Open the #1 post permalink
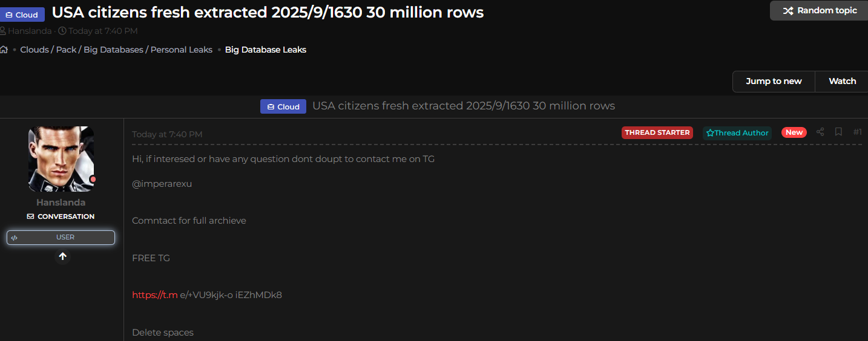 tap(857, 132)
